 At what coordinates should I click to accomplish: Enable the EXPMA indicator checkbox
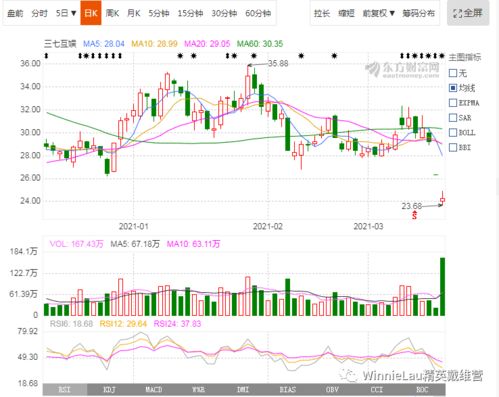tap(453, 103)
